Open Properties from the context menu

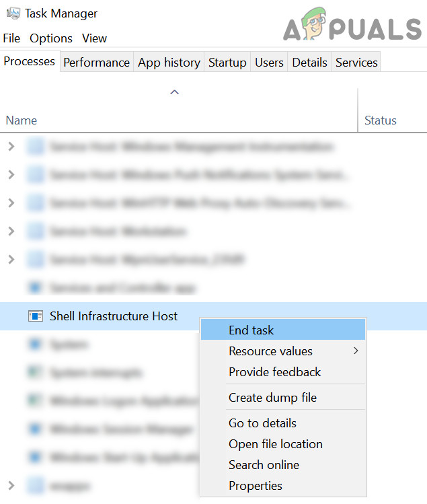click(255, 485)
